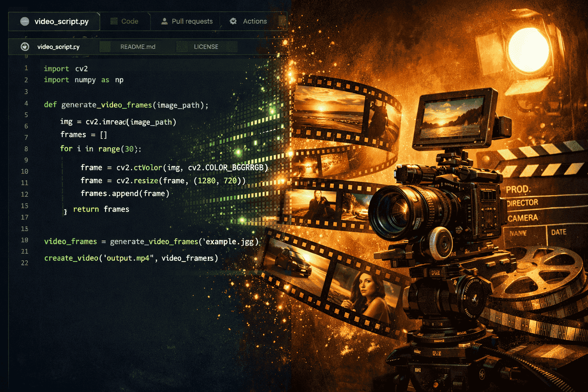Click the circular icon beside the lower video_script.py
This screenshot has width=588, height=392.
tap(25, 47)
